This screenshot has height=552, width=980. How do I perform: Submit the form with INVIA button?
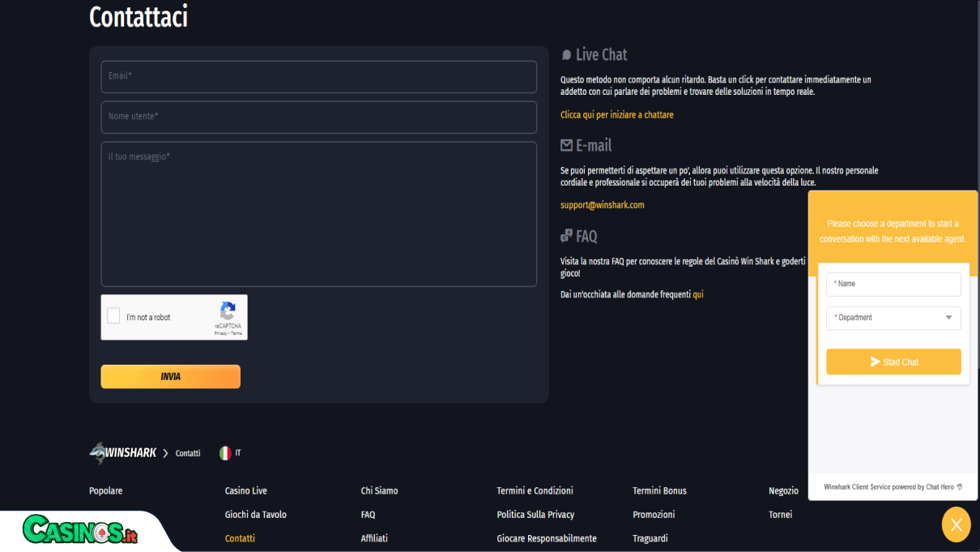pos(170,376)
